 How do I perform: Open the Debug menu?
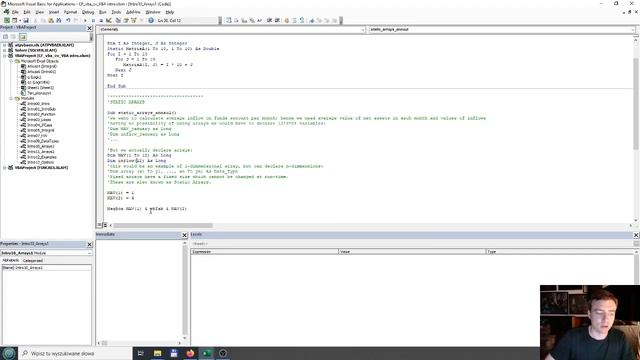88,12
